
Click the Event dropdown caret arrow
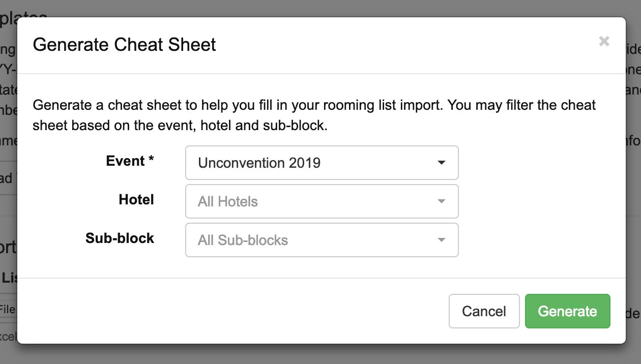pyautogui.click(x=442, y=163)
